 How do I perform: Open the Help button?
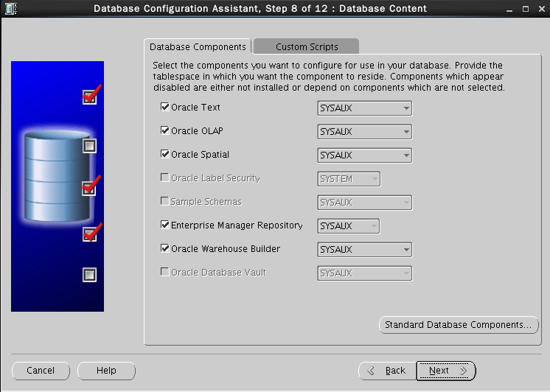tap(106, 371)
